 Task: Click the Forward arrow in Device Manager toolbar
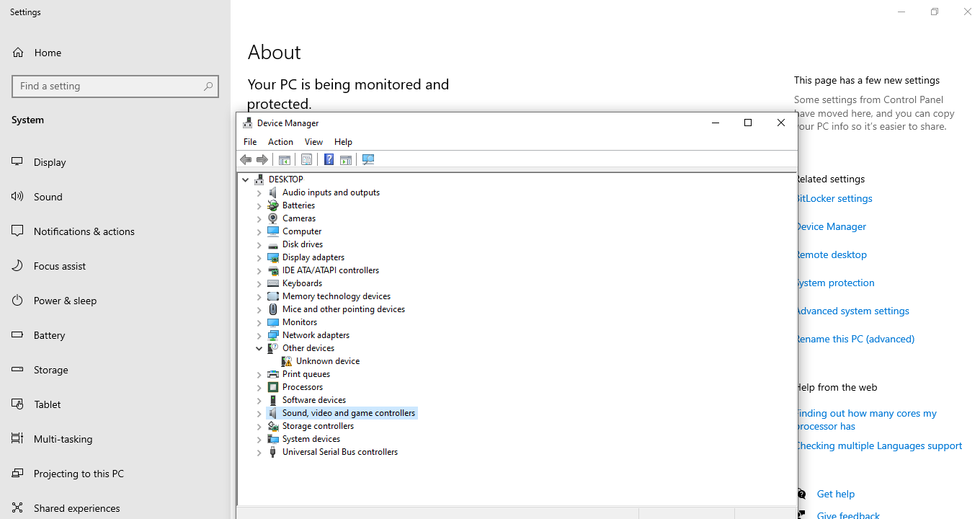[x=262, y=159]
